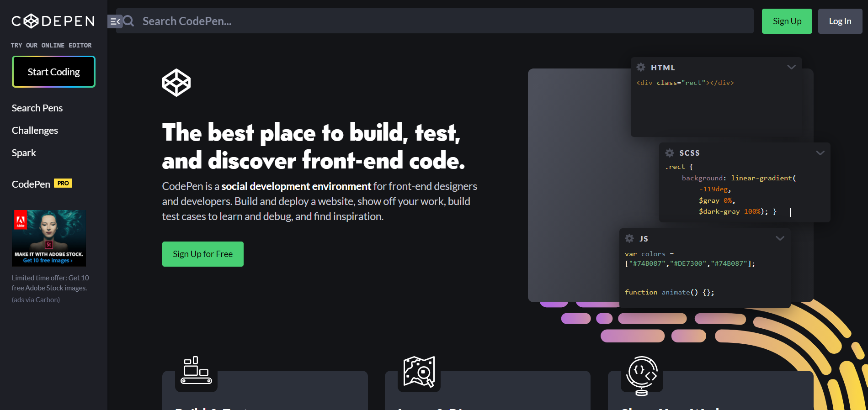Click the 'var colors =' JS line
The image size is (868, 410).
pyautogui.click(x=649, y=254)
